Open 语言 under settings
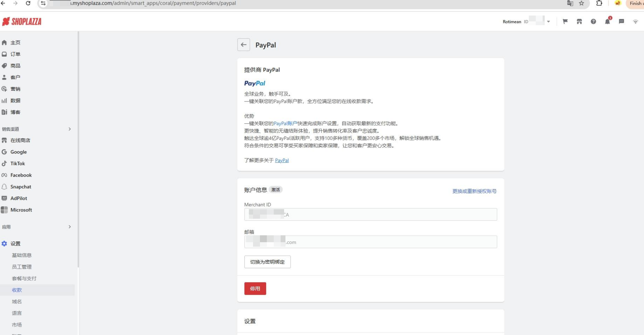The image size is (644, 335). coord(17,313)
